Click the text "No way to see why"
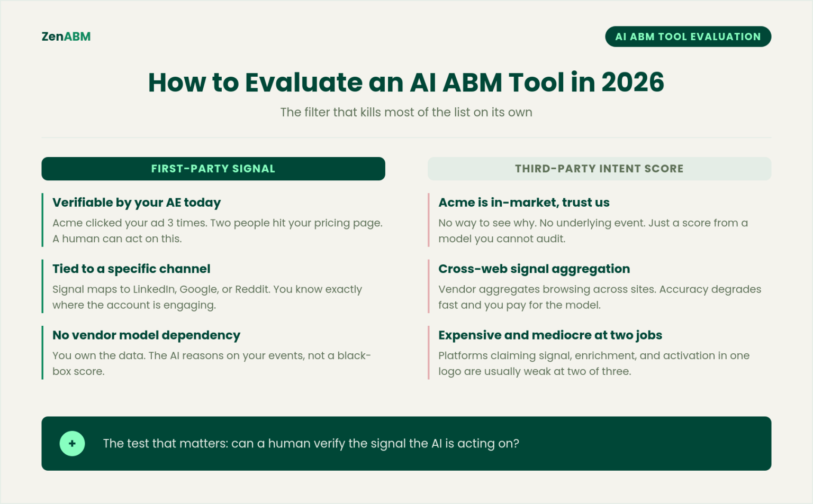 click(x=487, y=223)
